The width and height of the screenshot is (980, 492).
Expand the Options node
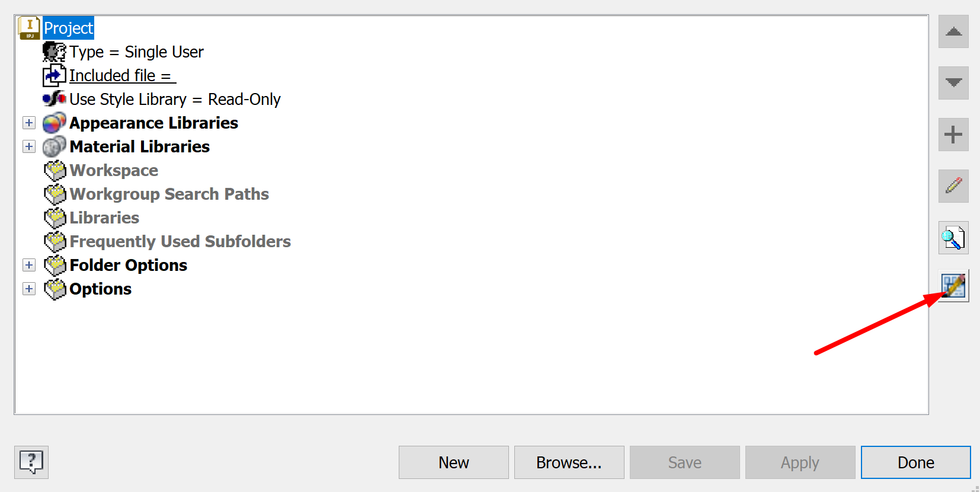tap(28, 289)
